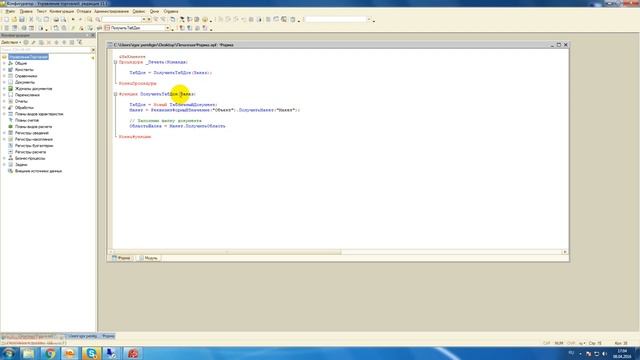The height and width of the screenshot is (360, 640).
Task: Open the Windows Start button
Action: coord(8,353)
